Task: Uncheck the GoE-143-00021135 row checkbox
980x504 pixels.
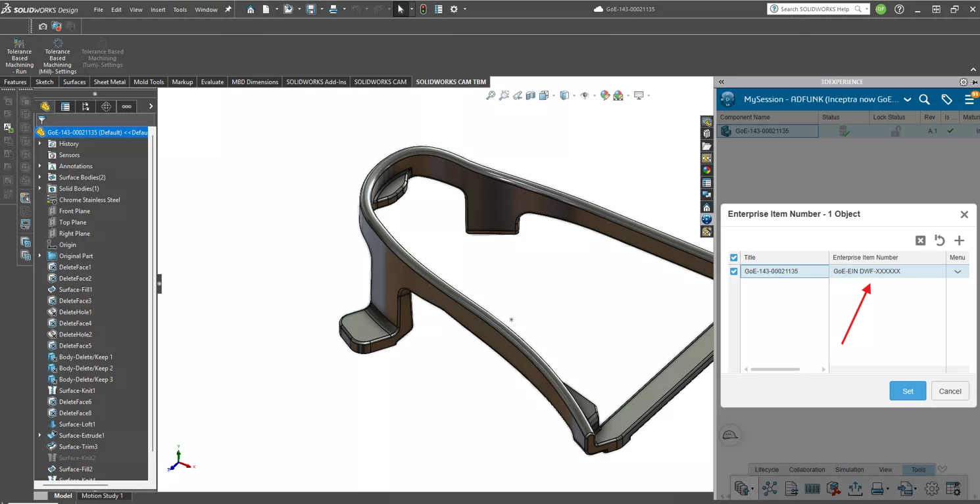Action: click(x=734, y=271)
